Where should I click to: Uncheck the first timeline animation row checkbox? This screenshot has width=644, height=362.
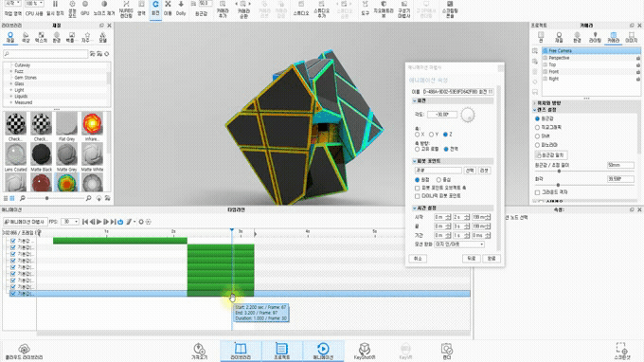coord(13,242)
